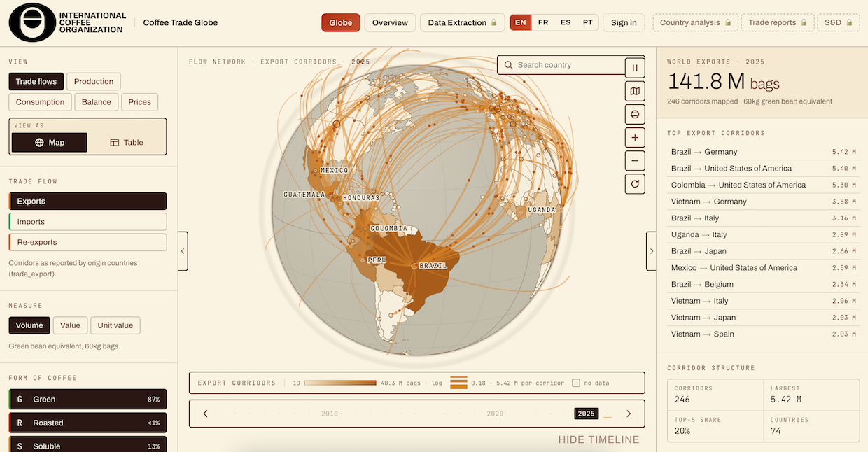Open the Globe tab
Screen dimensions: 868x452
341,22
